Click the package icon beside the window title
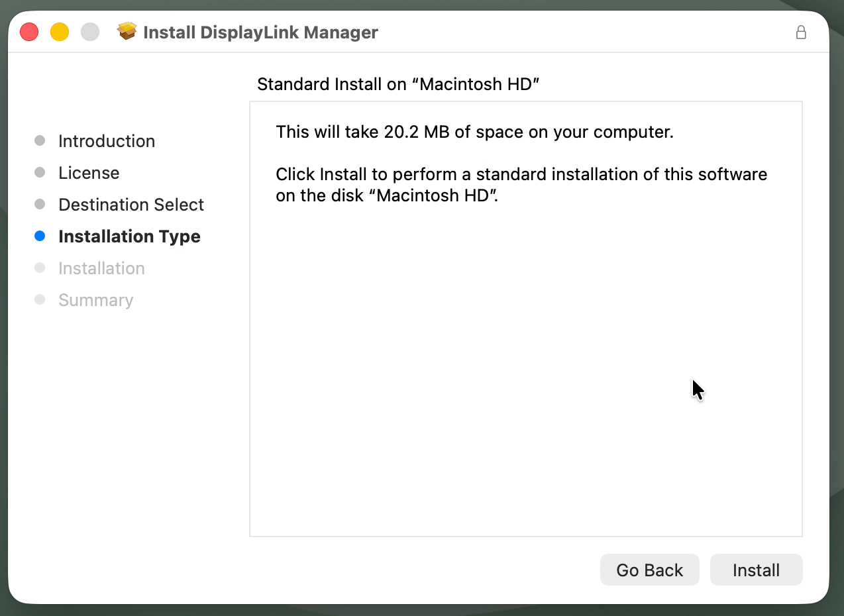The width and height of the screenshot is (844, 616). click(127, 30)
